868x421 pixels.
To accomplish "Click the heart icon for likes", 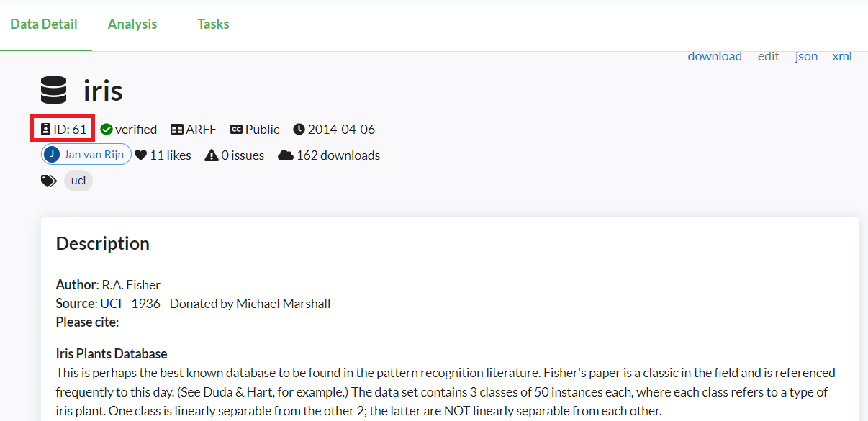I will coord(141,155).
